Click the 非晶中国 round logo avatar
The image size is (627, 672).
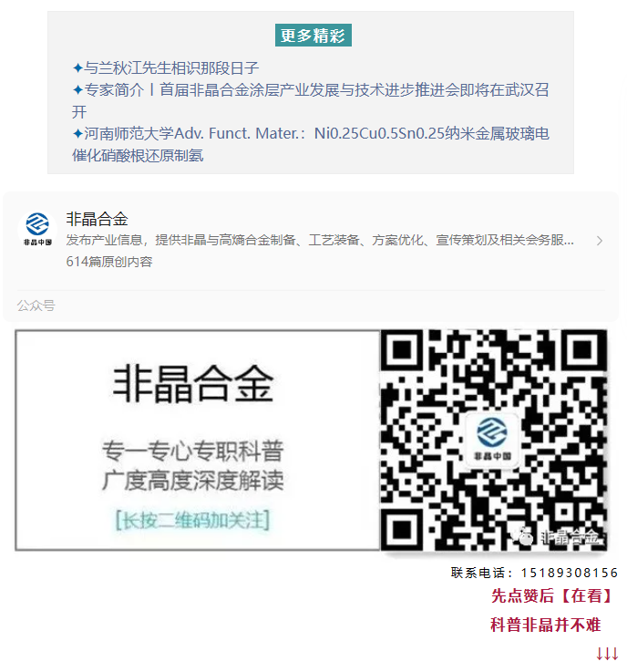(x=37, y=230)
